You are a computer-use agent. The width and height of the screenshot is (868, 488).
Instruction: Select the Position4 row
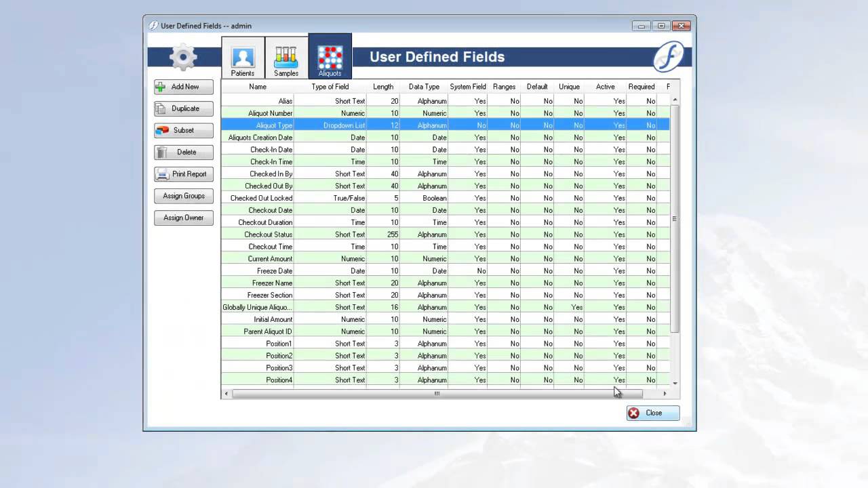(446, 380)
